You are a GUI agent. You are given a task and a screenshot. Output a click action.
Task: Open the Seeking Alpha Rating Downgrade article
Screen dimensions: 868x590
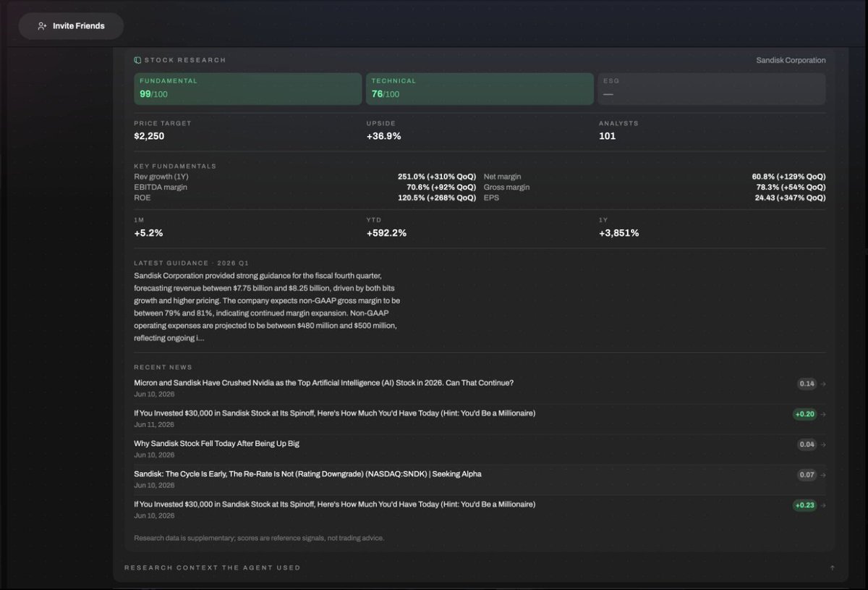pos(307,474)
